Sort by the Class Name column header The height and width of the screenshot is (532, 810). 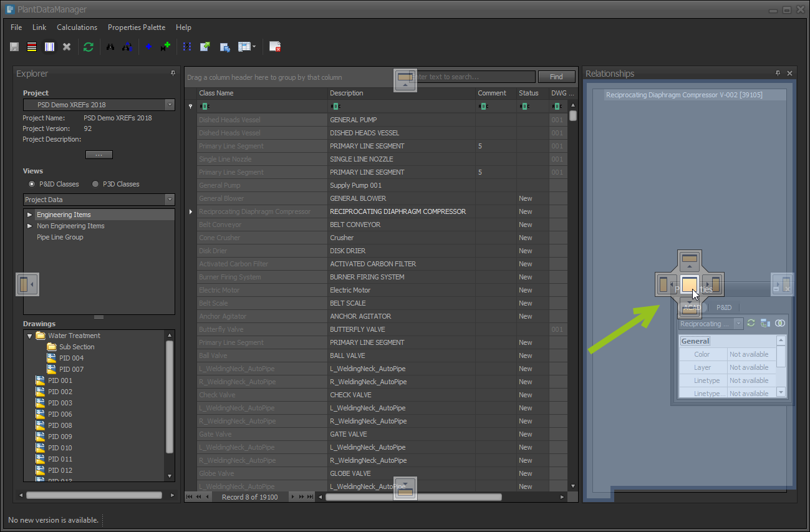[262, 93]
